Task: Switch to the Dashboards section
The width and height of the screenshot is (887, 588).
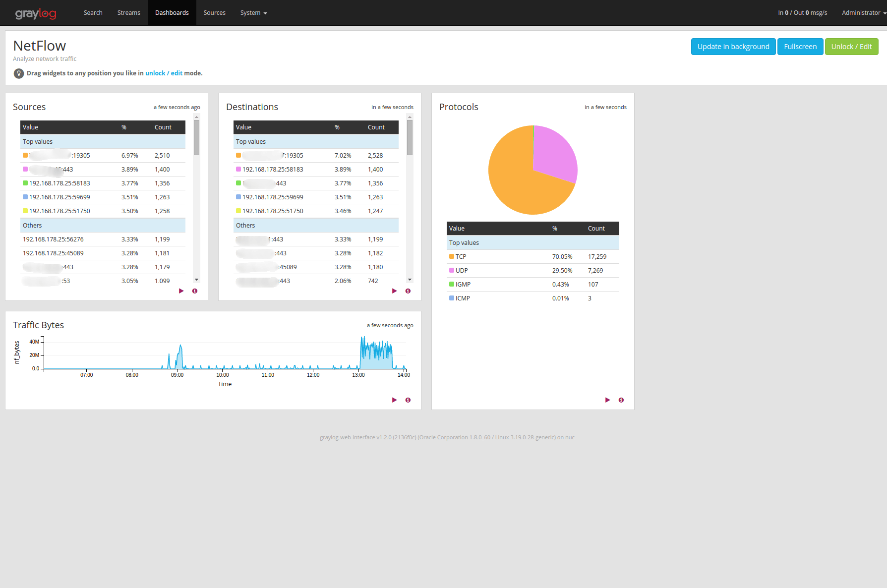Action: click(172, 12)
